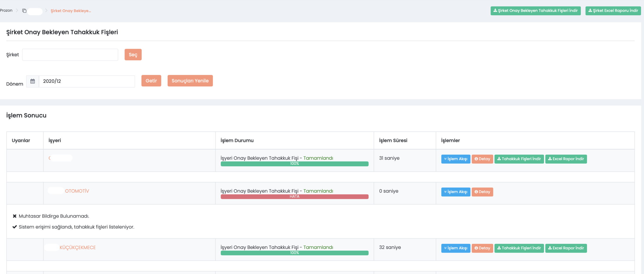Download Şirket Excel Raporu
644x274 pixels.
[613, 11]
